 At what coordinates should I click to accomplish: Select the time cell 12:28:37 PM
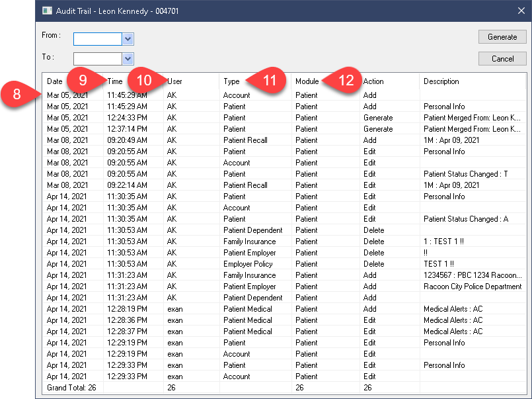(127, 332)
